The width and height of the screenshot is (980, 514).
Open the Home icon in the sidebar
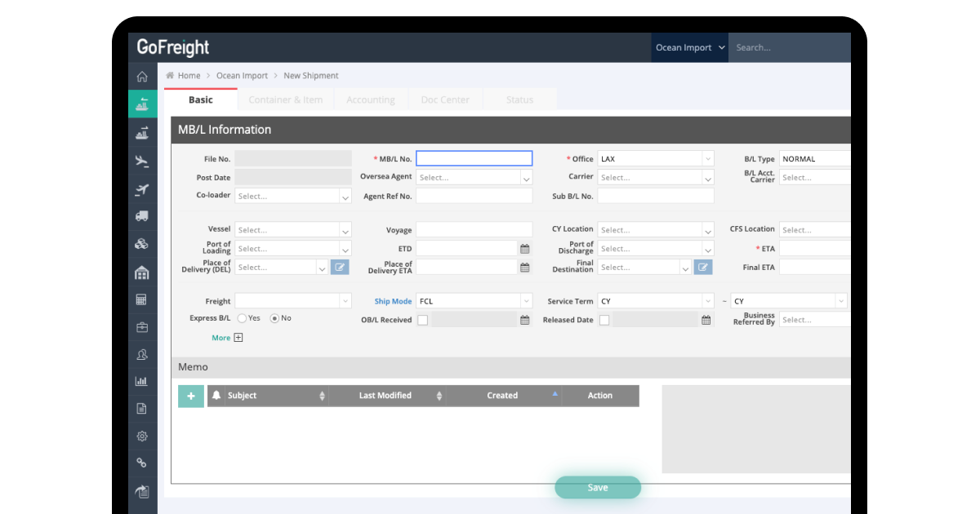[x=142, y=77]
